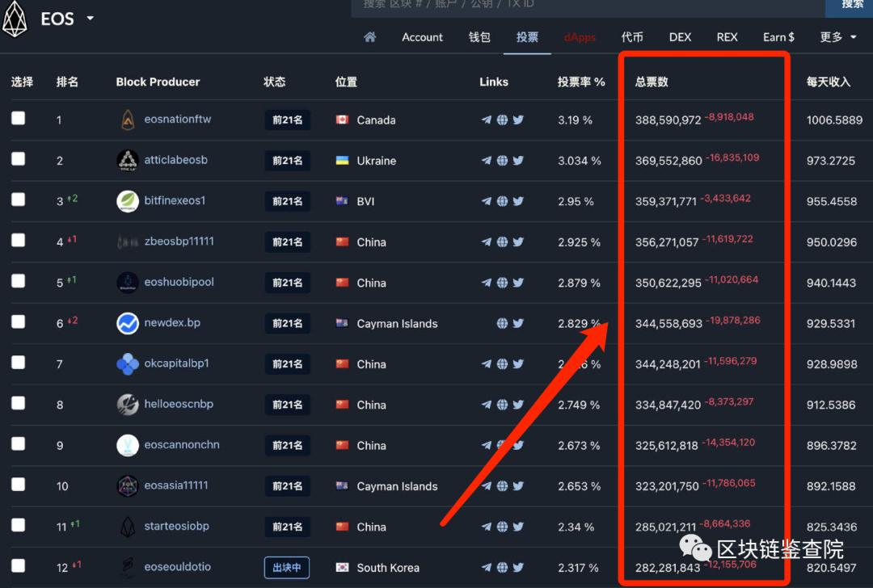Viewport: 873px width, 588px height.
Task: Open eosasia11111 website globe icon
Action: (502, 485)
